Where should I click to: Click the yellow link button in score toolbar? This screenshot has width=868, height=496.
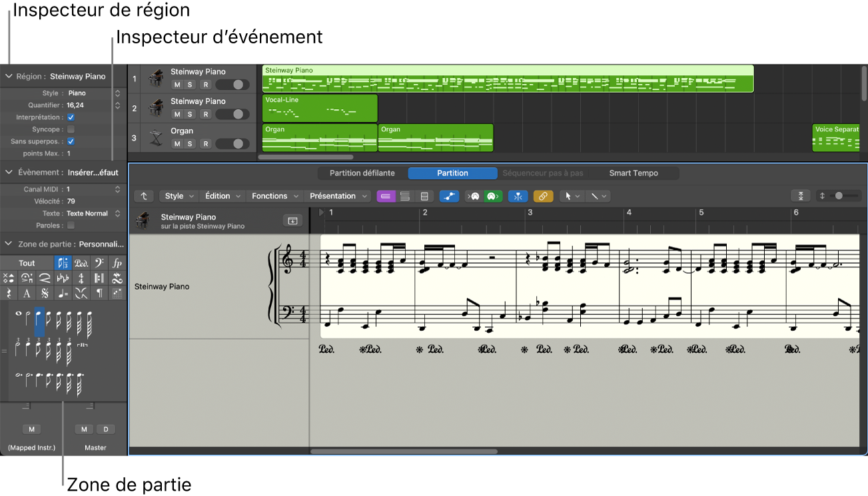[543, 196]
